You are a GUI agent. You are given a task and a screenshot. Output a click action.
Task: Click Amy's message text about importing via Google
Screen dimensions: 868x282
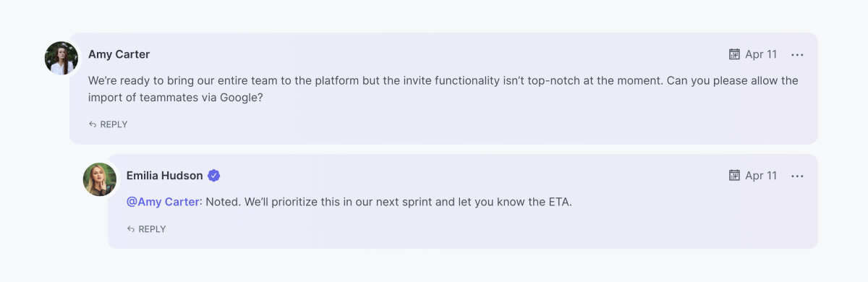443,89
